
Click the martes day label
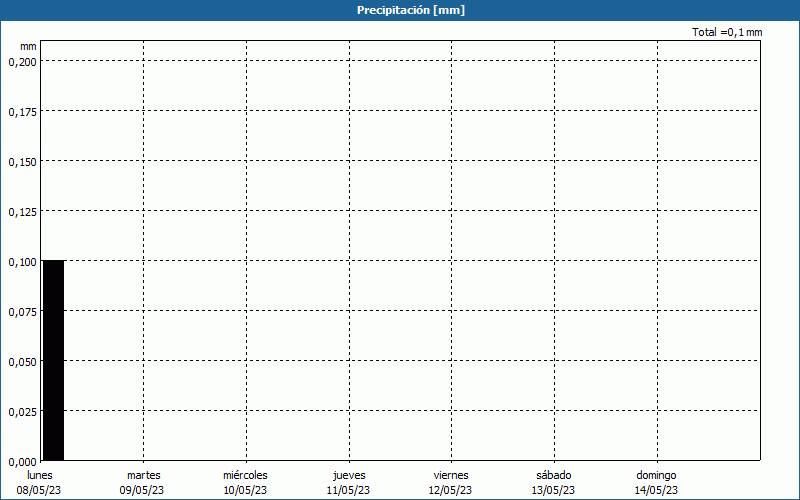144,475
